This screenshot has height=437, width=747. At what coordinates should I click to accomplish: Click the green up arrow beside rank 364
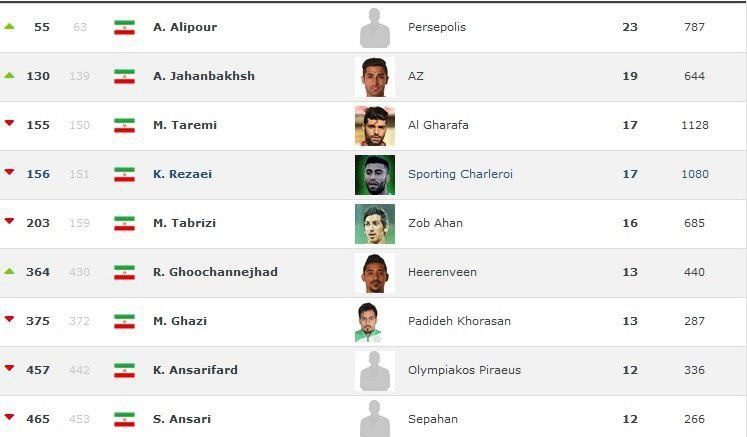(9, 271)
